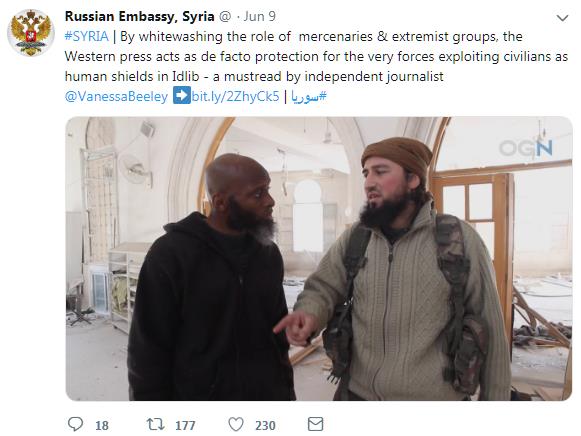This screenshot has width=581, height=436.
Task: Click the blue arrow emoji before the link
Action: (182, 96)
